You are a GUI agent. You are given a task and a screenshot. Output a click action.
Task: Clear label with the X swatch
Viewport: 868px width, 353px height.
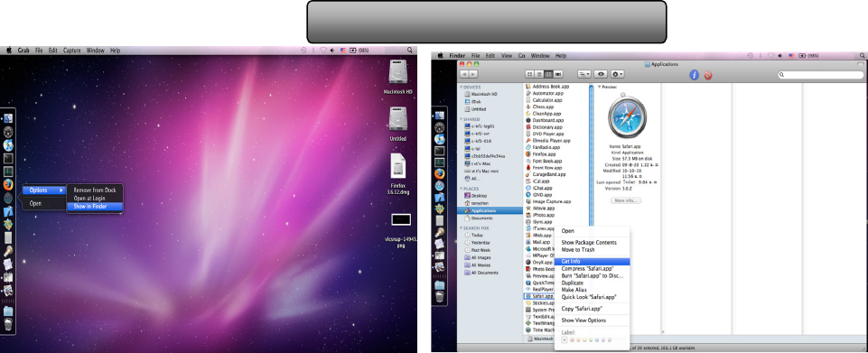[x=565, y=339]
